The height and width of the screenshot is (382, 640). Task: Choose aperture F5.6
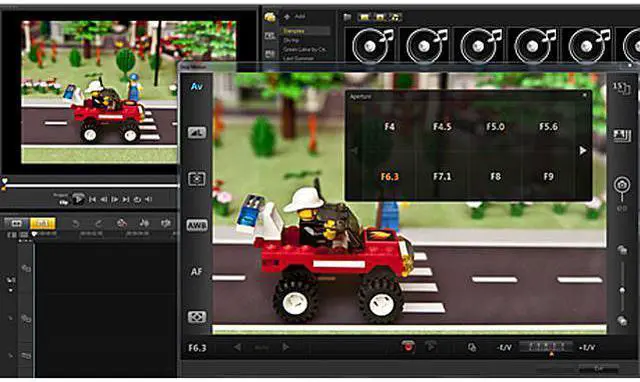[548, 127]
